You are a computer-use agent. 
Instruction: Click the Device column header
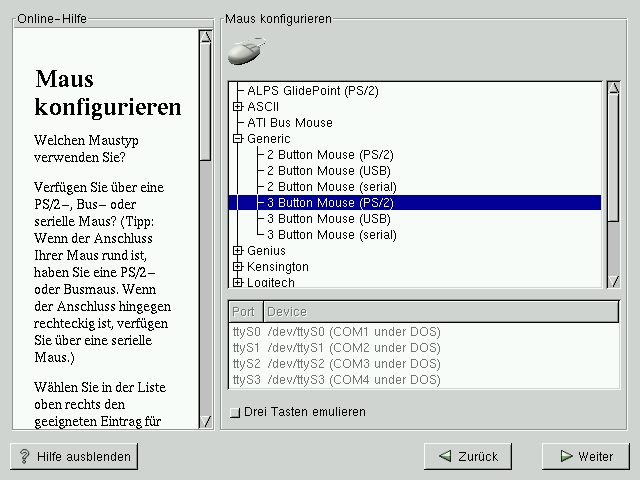[x=440, y=311]
